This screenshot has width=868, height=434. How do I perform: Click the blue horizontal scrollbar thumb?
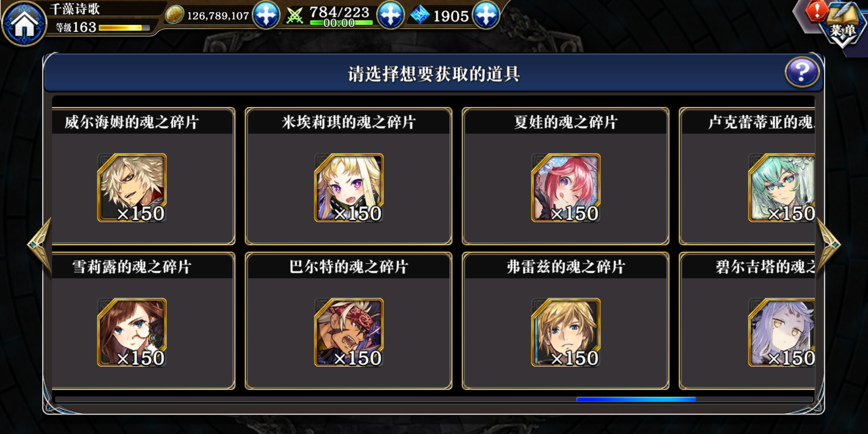[636, 399]
